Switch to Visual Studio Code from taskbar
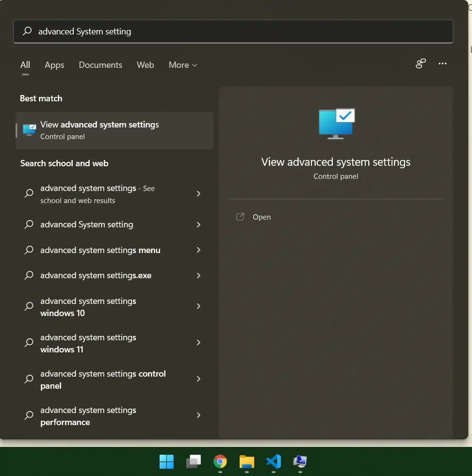The width and height of the screenshot is (472, 476). pos(274,461)
